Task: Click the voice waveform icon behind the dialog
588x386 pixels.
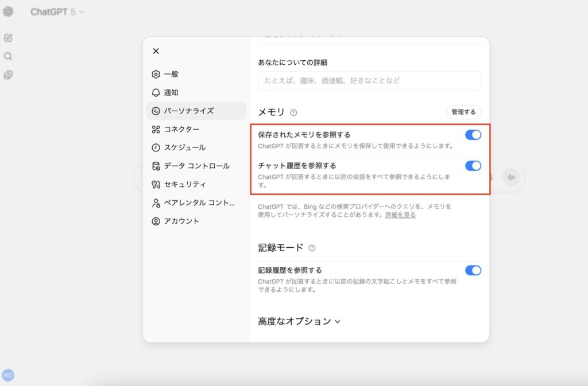Action: tap(510, 177)
